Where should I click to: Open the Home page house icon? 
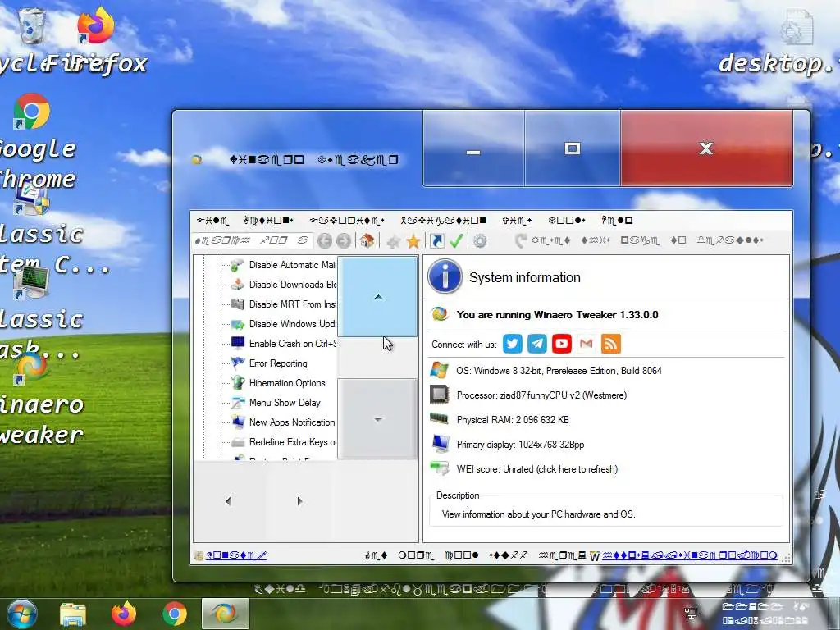tap(367, 241)
